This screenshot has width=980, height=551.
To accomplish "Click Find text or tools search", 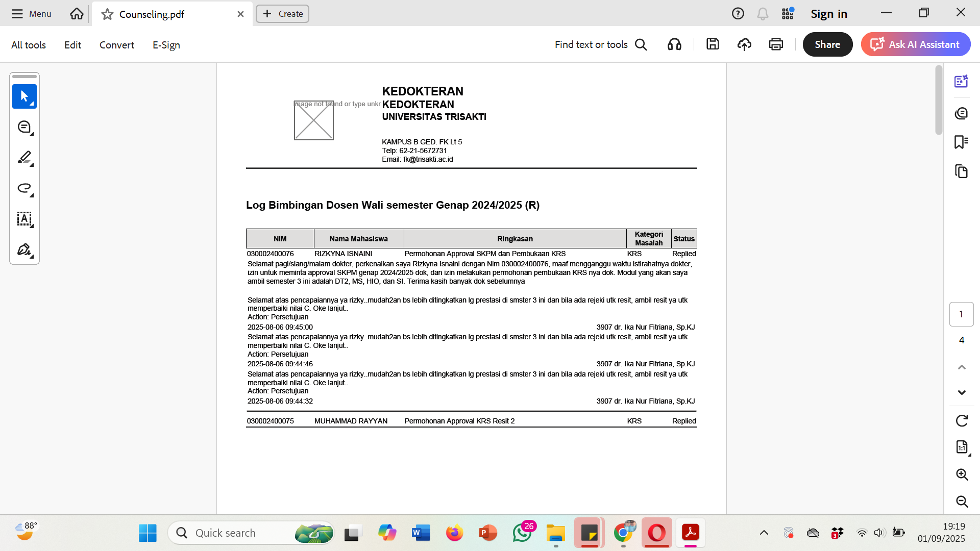I will click(x=601, y=44).
